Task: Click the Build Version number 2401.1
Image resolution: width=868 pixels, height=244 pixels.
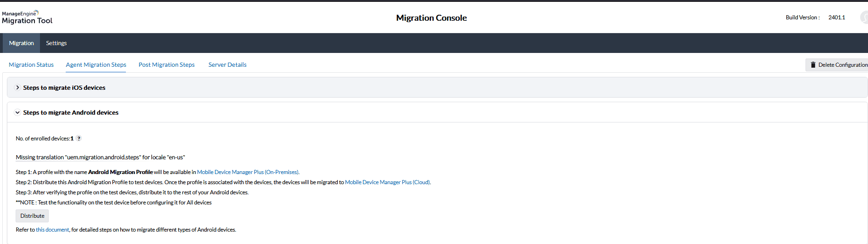Action: (x=837, y=17)
